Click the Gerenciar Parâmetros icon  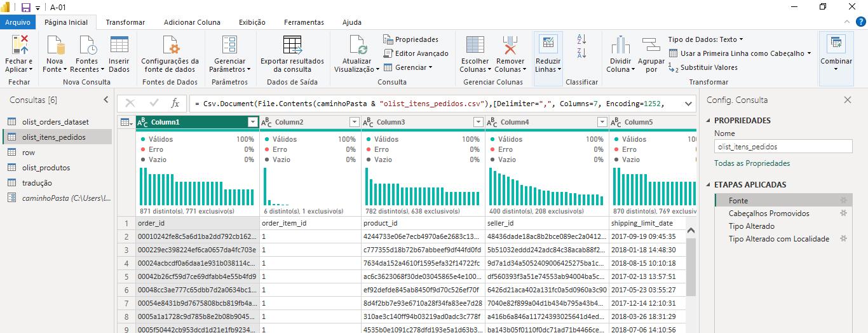[229, 46]
